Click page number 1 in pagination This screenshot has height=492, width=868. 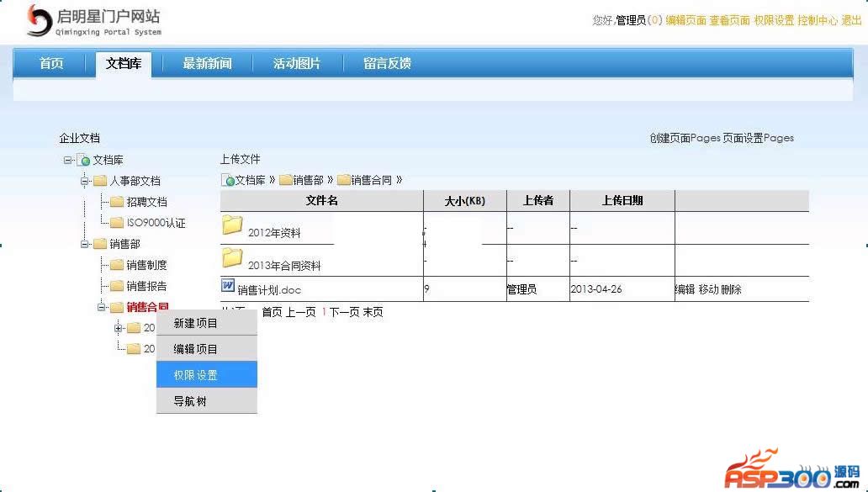323,312
